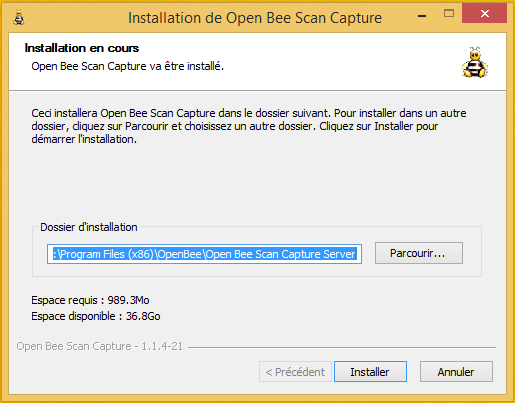Image resolution: width=515 pixels, height=403 pixels.
Task: Close the Open Bee installer window
Action: point(484,14)
